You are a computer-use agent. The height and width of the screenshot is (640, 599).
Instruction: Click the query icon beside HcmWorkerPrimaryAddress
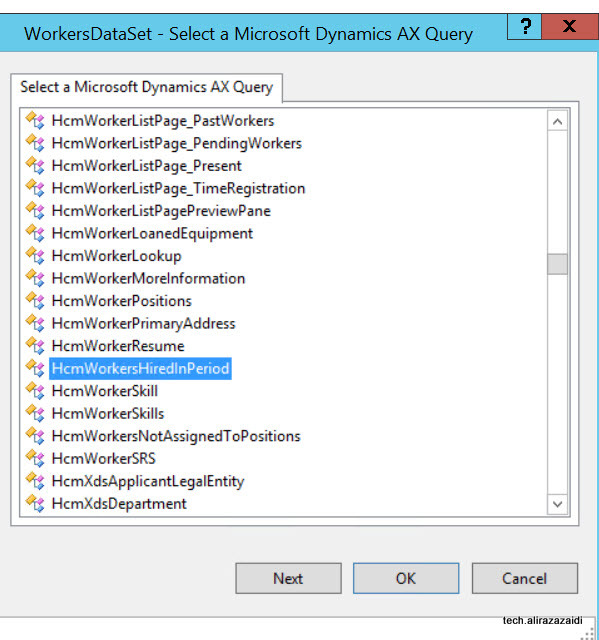click(35, 323)
